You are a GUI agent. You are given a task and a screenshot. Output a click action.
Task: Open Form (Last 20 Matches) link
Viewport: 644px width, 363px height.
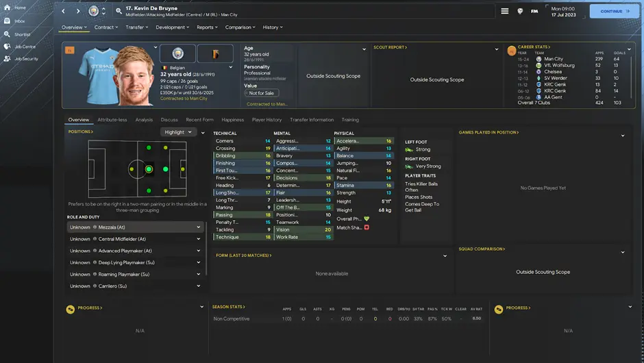pyautogui.click(x=243, y=255)
